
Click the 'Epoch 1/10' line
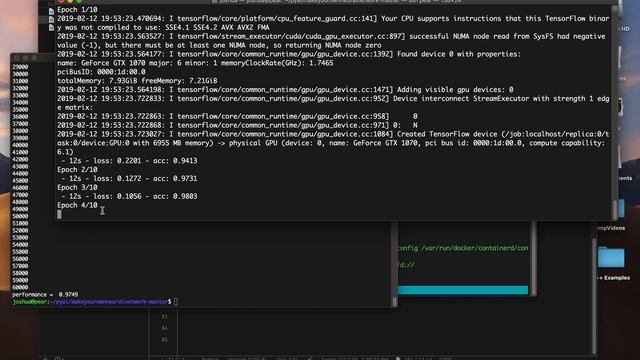pyautogui.click(x=77, y=9)
